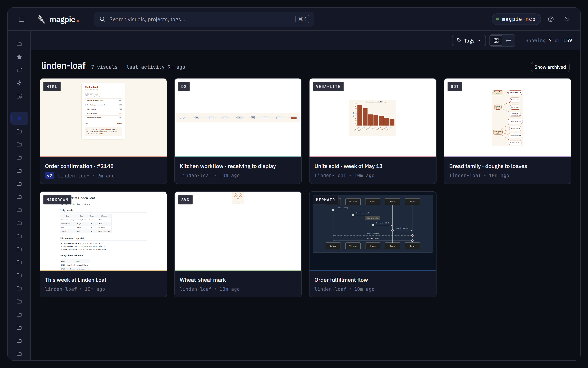Click title "Wheat-sheaf mark"
The height and width of the screenshot is (368, 588).
(203, 280)
